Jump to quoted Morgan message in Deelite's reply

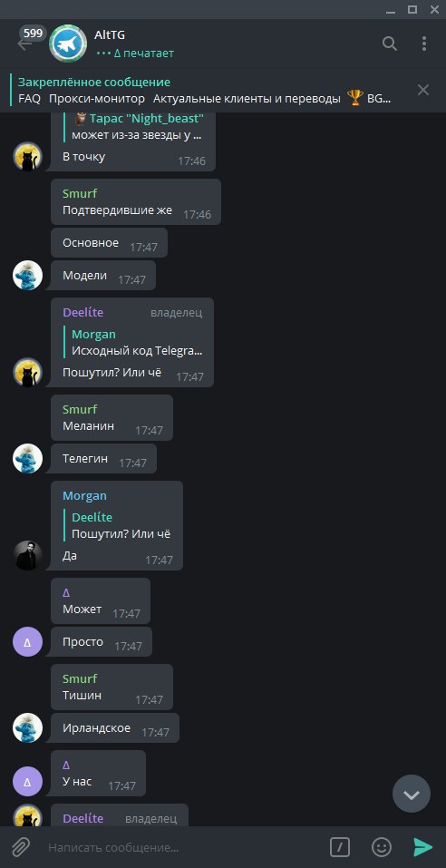(133, 343)
